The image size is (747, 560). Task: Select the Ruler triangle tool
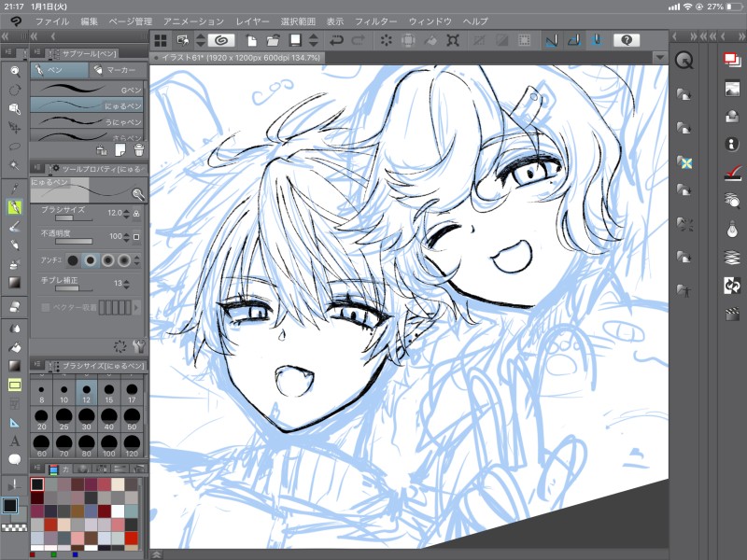[x=15, y=423]
